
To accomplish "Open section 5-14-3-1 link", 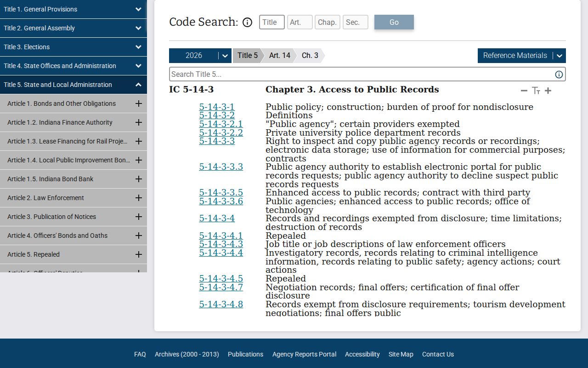I will pos(217,107).
